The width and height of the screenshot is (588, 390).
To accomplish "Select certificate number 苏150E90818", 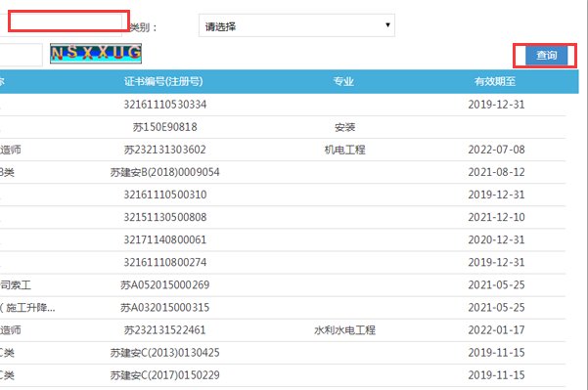I will click(x=165, y=127).
